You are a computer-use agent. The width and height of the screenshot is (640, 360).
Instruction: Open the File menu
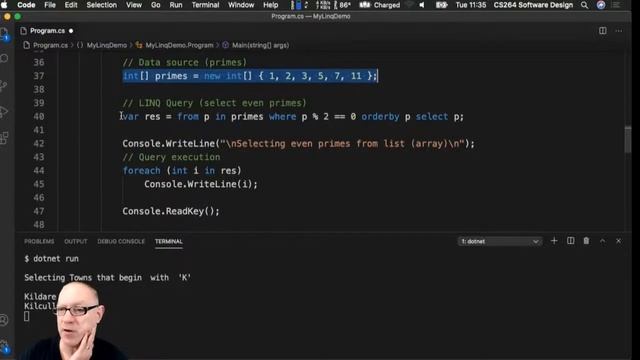coord(50,5)
